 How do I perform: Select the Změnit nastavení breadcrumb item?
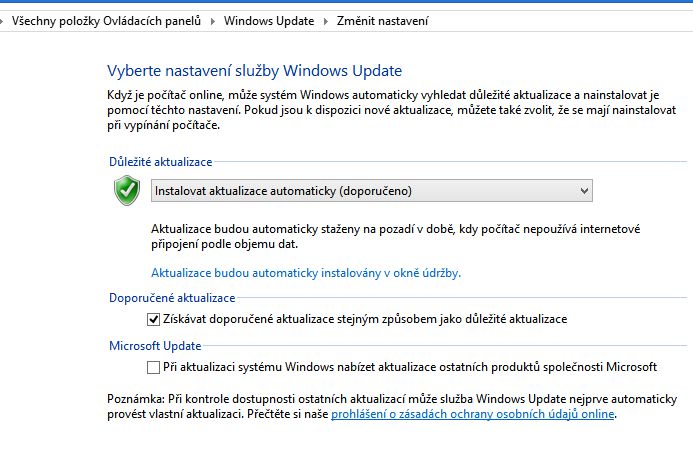point(382,21)
